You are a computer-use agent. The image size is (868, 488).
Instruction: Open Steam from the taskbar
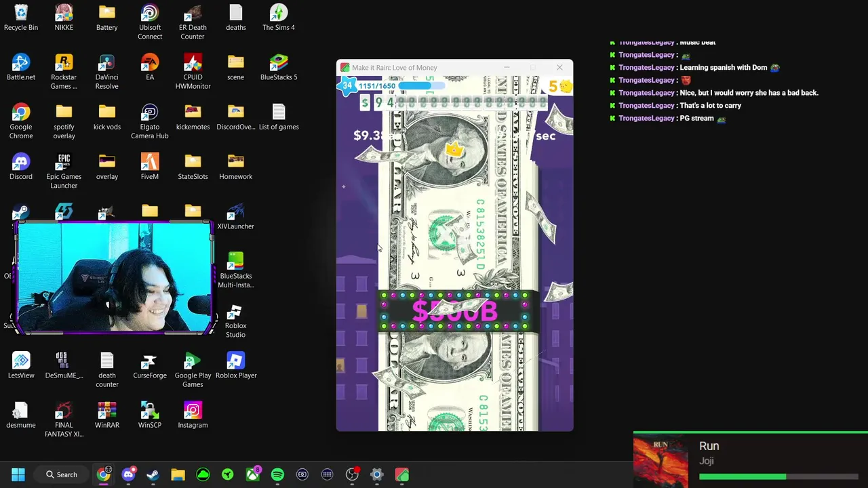[153, 474]
